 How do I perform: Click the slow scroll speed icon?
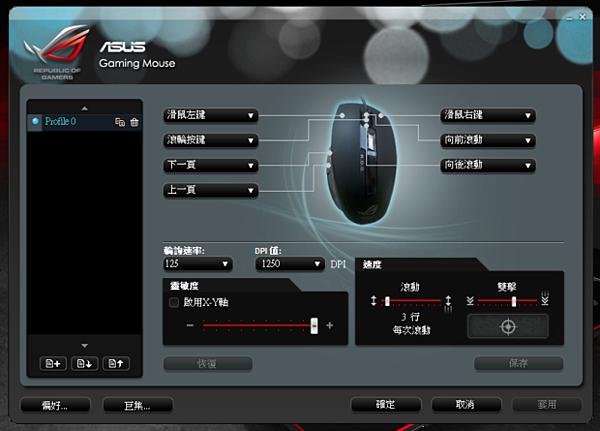coord(374,301)
